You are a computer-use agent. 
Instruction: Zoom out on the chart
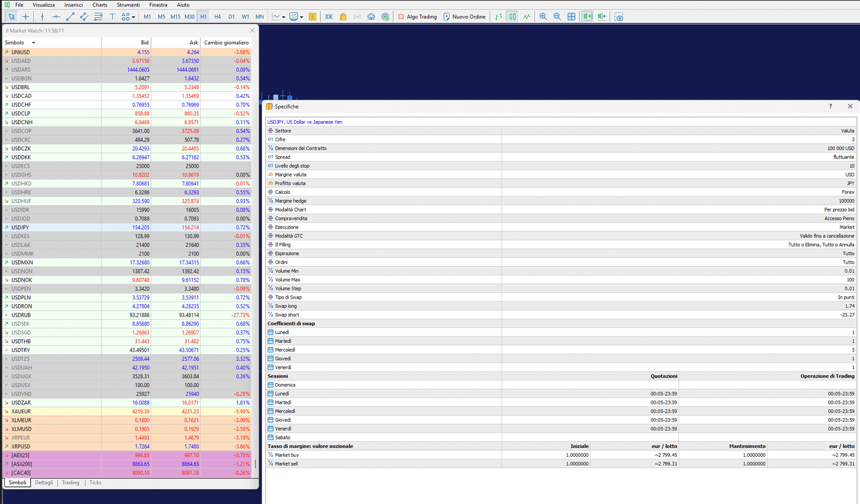click(557, 17)
